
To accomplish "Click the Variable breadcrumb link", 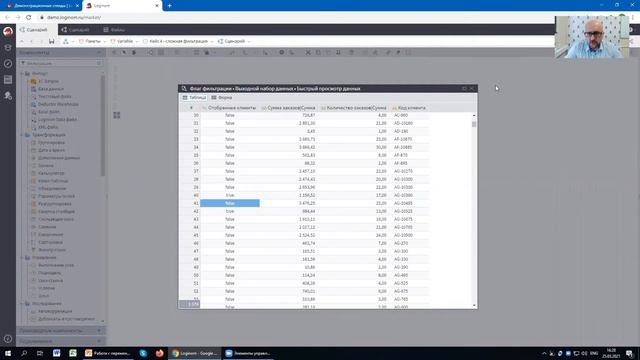I will click(x=125, y=42).
